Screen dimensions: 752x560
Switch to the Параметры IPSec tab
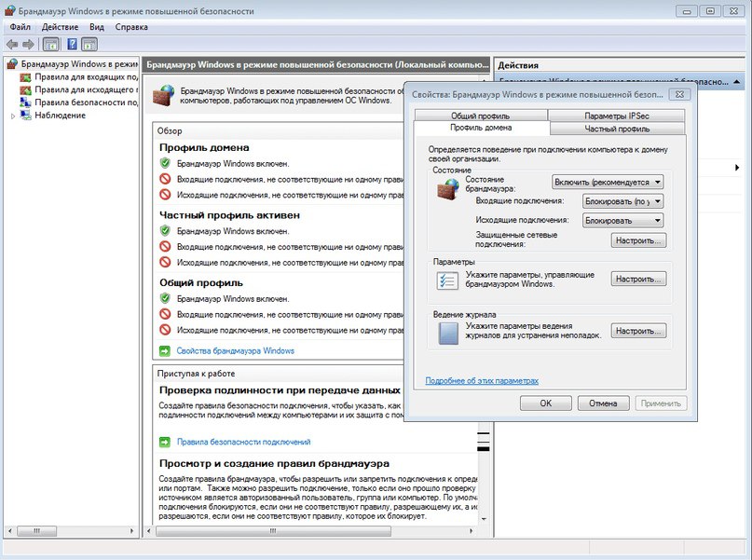click(617, 116)
